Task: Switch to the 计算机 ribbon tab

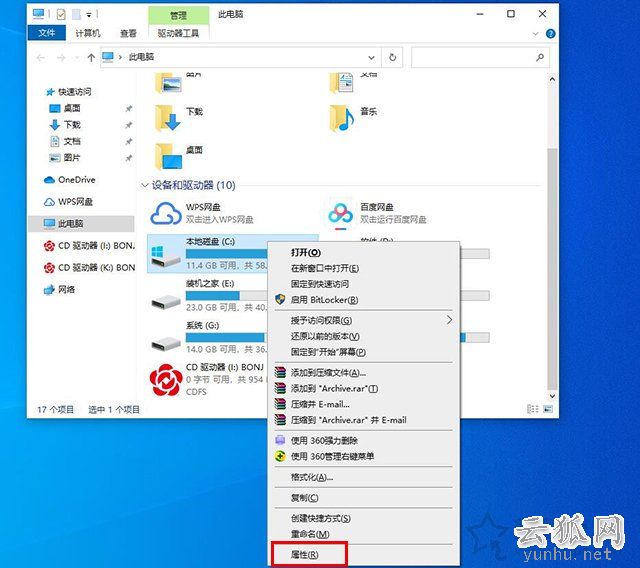Action: click(x=88, y=33)
